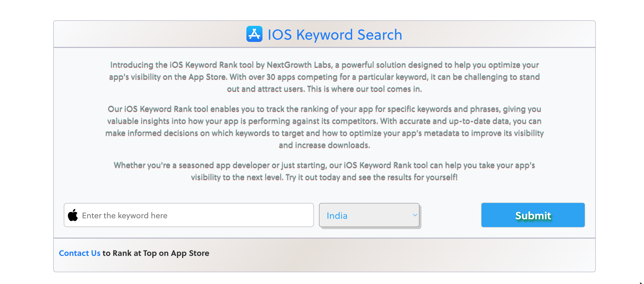Click 'valuable insights into how your app' line
This screenshot has width=644, height=284.
(324, 121)
